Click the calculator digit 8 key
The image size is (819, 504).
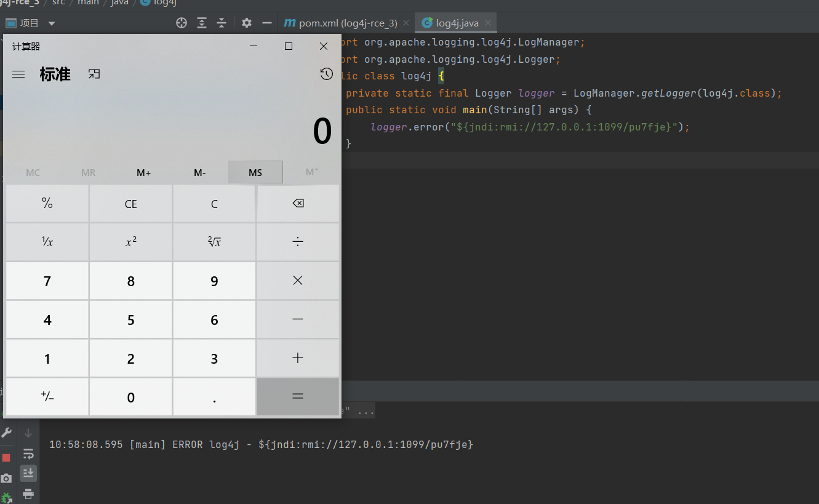click(130, 281)
